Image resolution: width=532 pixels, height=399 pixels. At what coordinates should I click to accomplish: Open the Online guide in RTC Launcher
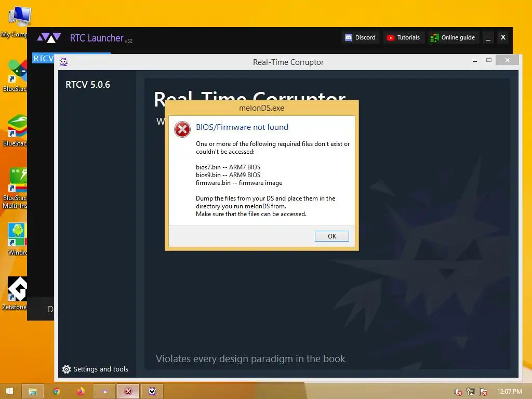tap(453, 37)
